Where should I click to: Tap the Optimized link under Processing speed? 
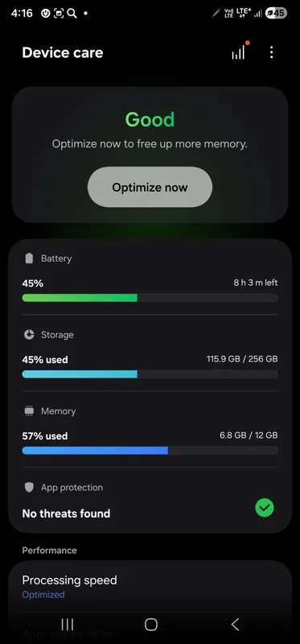click(43, 594)
